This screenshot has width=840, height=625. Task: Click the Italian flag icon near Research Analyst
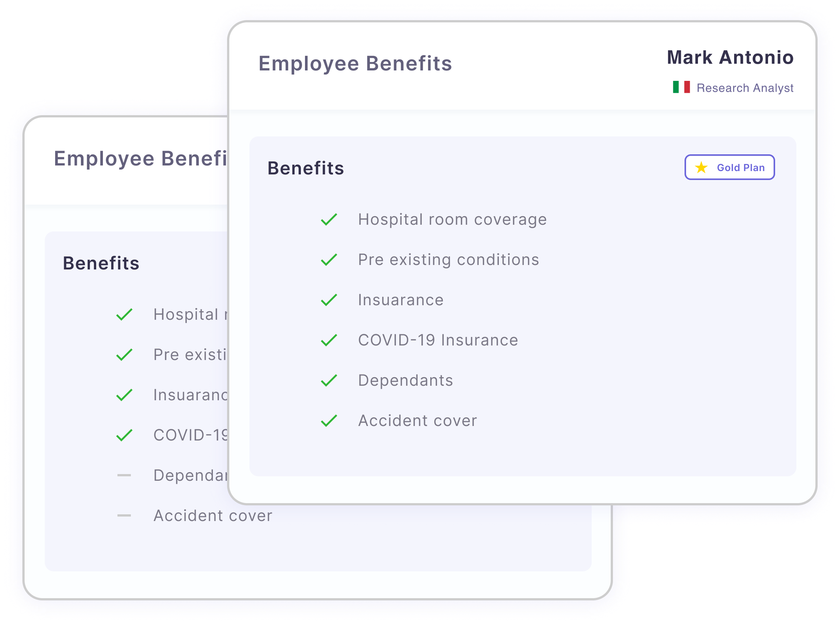pyautogui.click(x=682, y=87)
